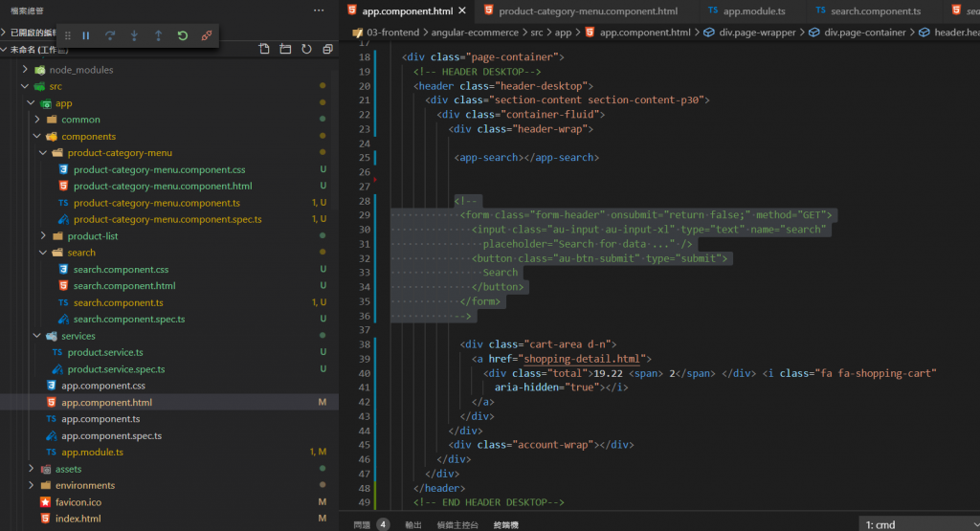Open the Debug Console panel tab
Viewport: 980px width, 531px height.
click(x=457, y=524)
